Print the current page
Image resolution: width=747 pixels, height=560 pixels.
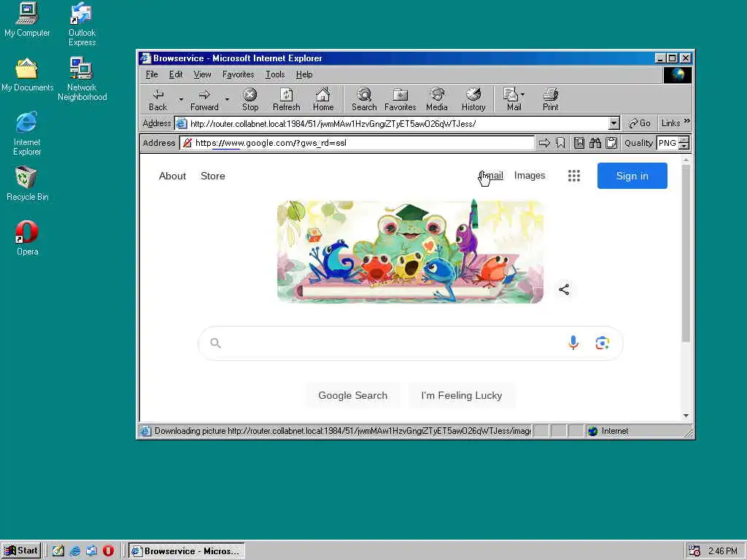551,99
